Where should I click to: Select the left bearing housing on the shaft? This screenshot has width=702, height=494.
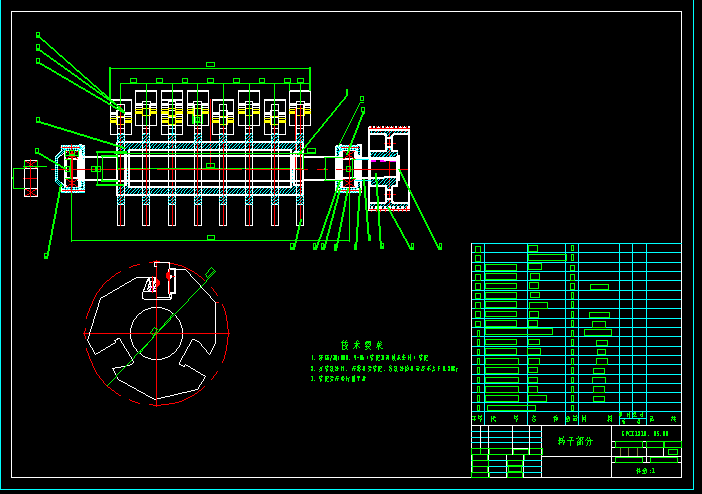pyautogui.click(x=70, y=169)
